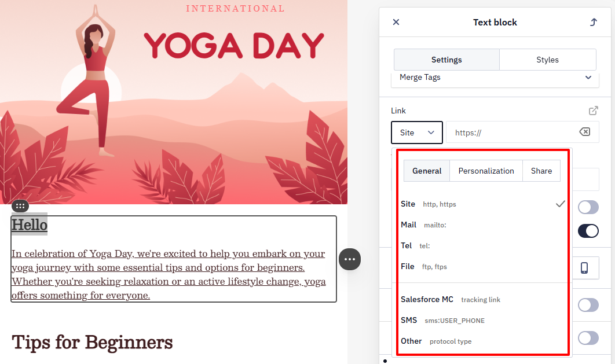Switch to the Share tab

(541, 171)
